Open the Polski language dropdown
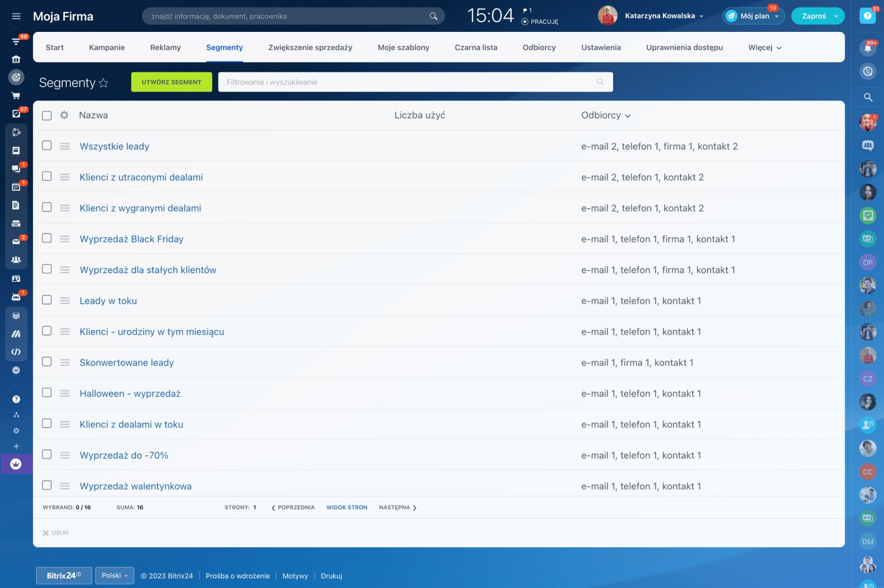Viewport: 884px width, 588px height. (114, 576)
